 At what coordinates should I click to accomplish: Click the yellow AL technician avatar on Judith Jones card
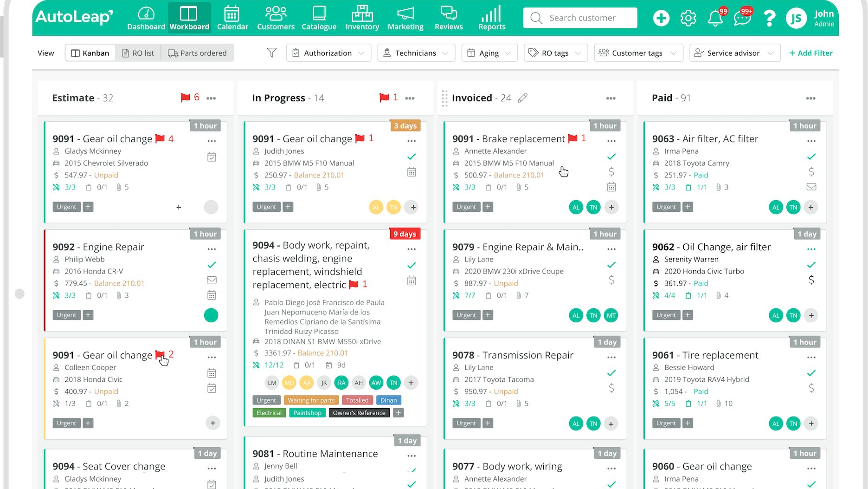(376, 207)
